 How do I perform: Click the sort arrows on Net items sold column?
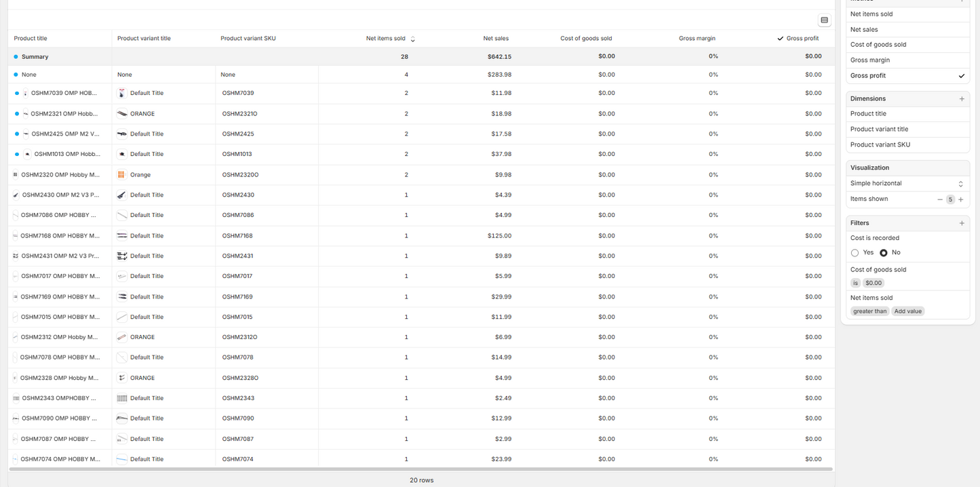(412, 39)
